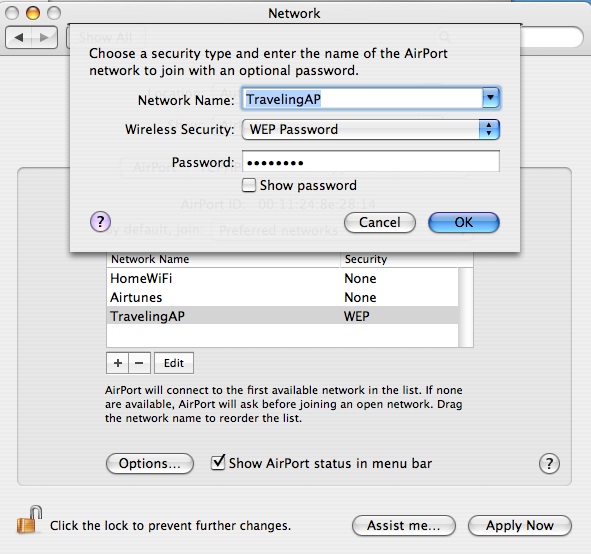591x554 pixels.
Task: Select the TravelingAP row in list
Action: [282, 316]
